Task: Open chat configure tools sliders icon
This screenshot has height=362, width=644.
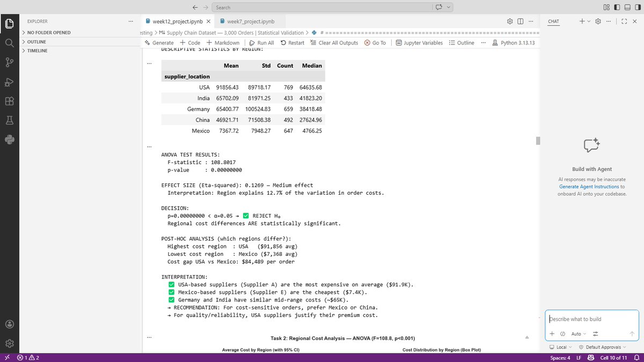Action: point(595,334)
